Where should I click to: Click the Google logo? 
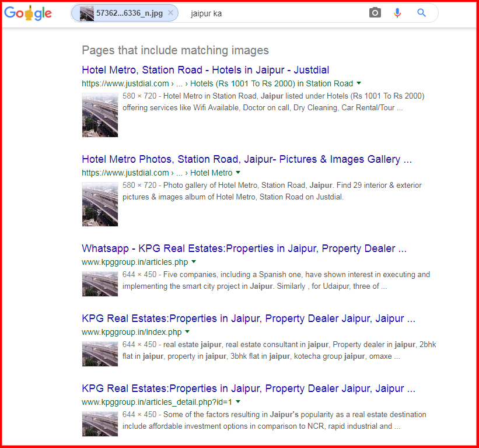pyautogui.click(x=28, y=13)
